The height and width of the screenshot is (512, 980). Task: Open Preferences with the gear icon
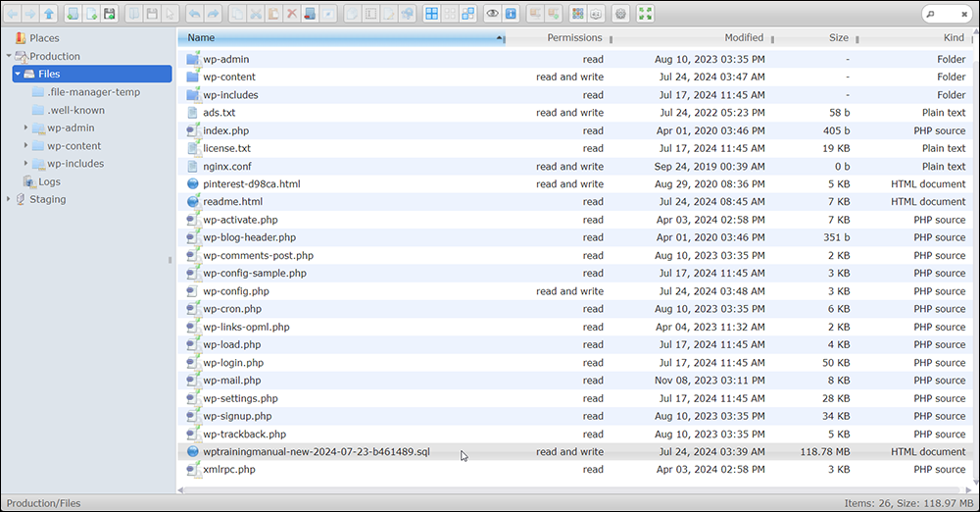[620, 13]
